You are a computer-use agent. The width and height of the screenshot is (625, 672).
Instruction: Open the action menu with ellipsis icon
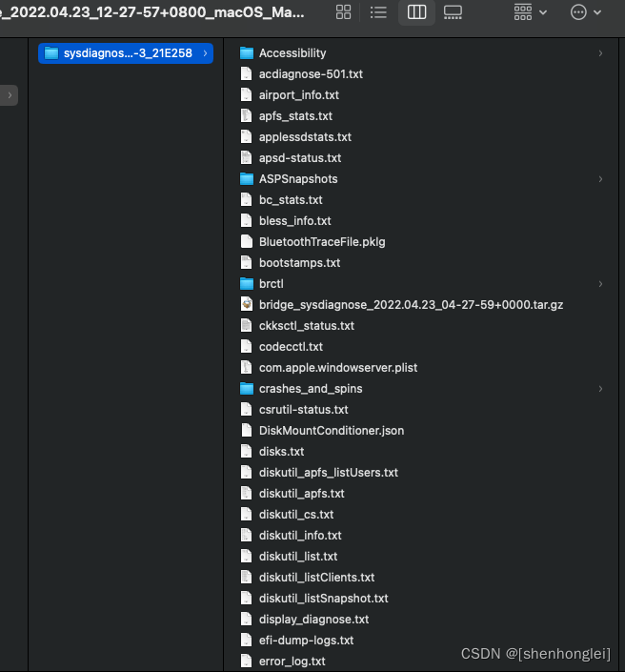(x=586, y=12)
